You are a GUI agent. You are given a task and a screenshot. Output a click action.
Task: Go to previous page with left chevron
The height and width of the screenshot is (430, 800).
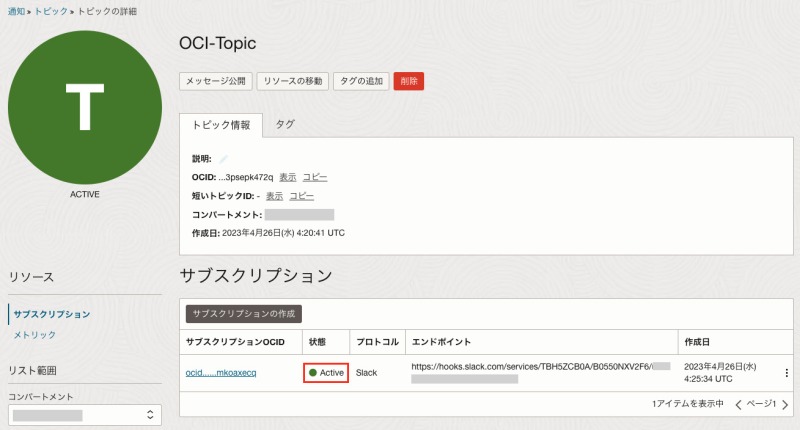pos(739,404)
